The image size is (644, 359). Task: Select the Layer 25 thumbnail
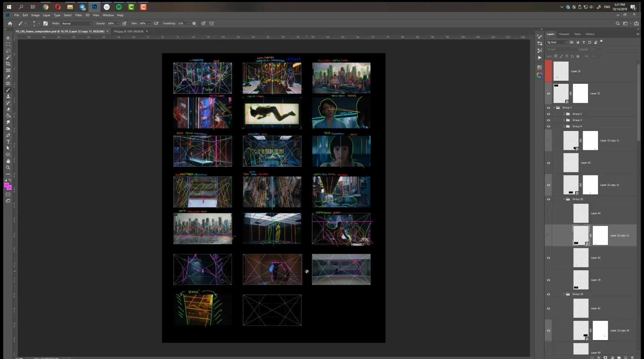[x=561, y=71]
